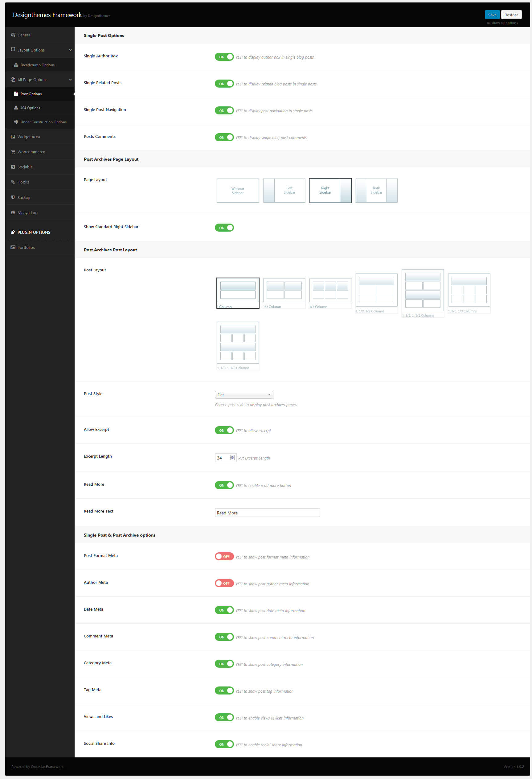Viewport: 532px width, 779px height.
Task: Disable Tag Meta switch
Action: point(224,690)
